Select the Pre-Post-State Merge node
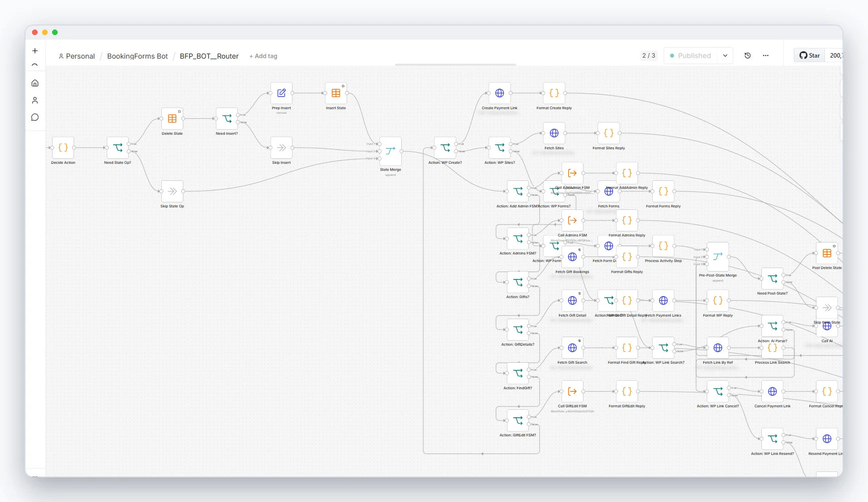The width and height of the screenshot is (868, 502). [x=718, y=257]
